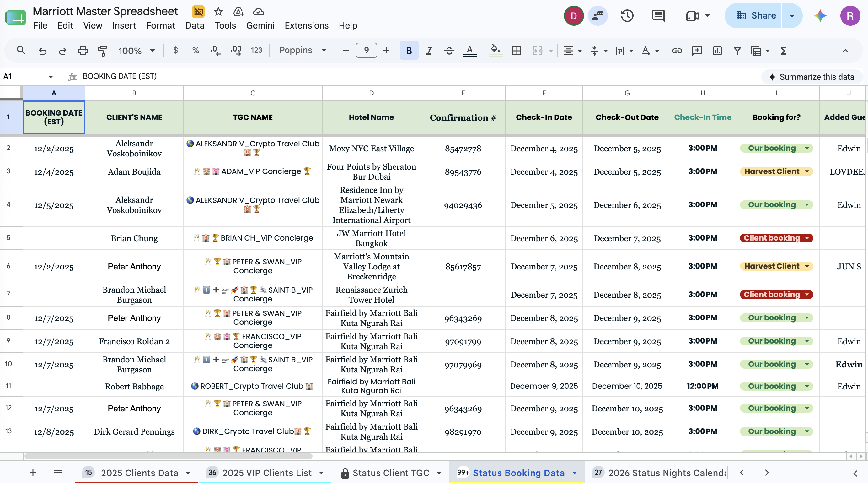Screen dimensions: 868x483
Task: Open the Check-In Time header link
Action: pos(703,117)
